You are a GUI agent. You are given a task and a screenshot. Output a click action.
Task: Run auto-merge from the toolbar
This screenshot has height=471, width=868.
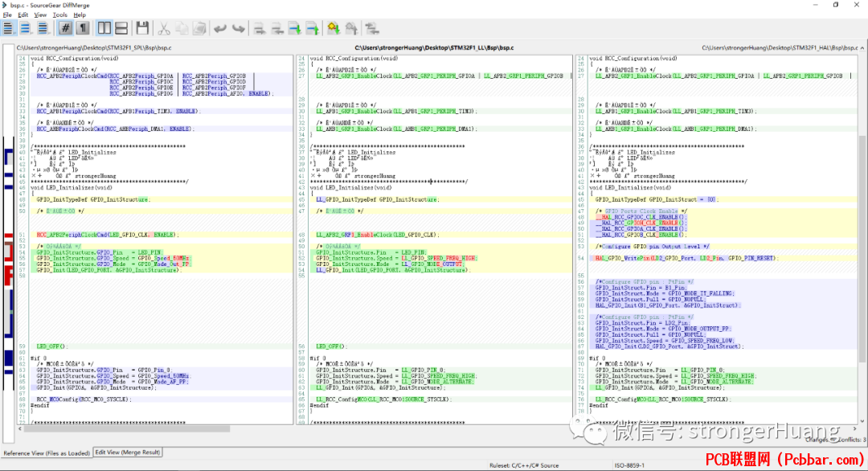tap(372, 28)
